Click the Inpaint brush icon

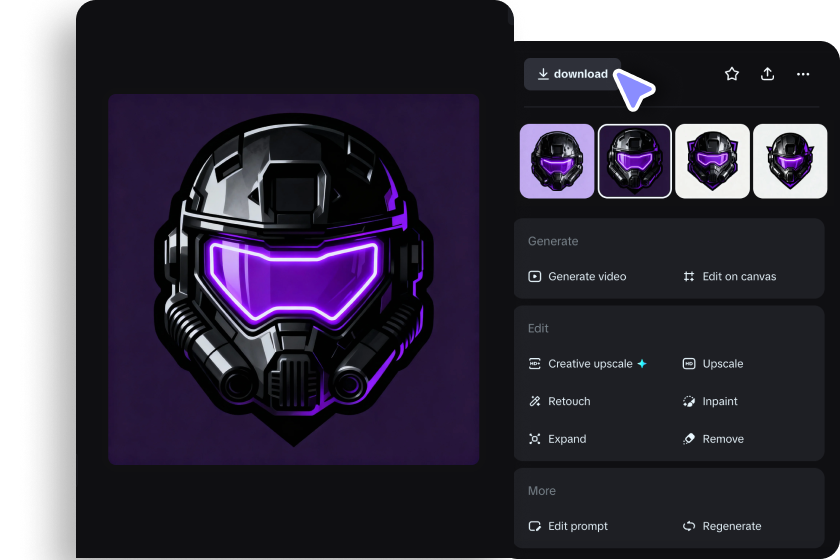coord(689,401)
